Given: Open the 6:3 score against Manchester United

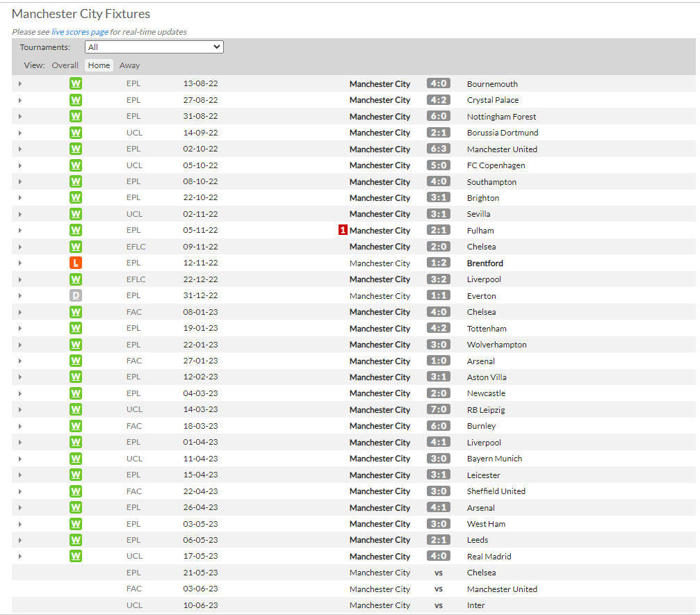Looking at the screenshot, I should (x=439, y=149).
